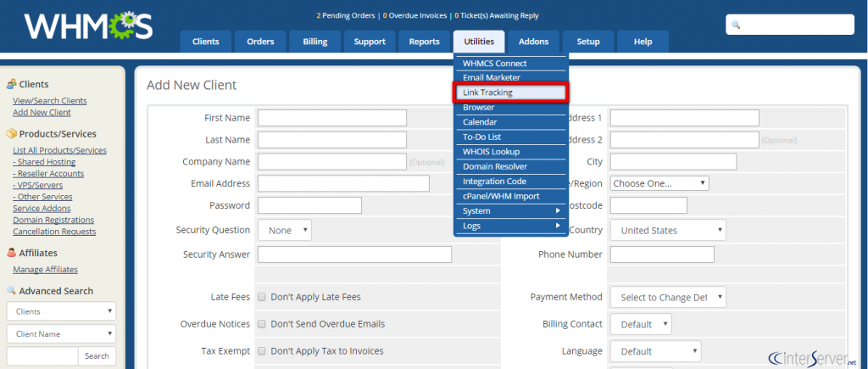Open the Security Question dropdown
This screenshot has width=868, height=369.
click(x=285, y=230)
